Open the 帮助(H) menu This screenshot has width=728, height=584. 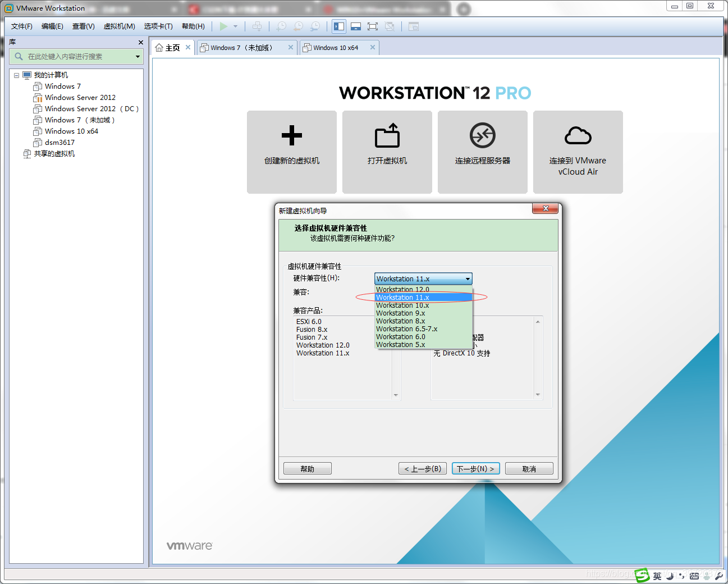pyautogui.click(x=193, y=26)
